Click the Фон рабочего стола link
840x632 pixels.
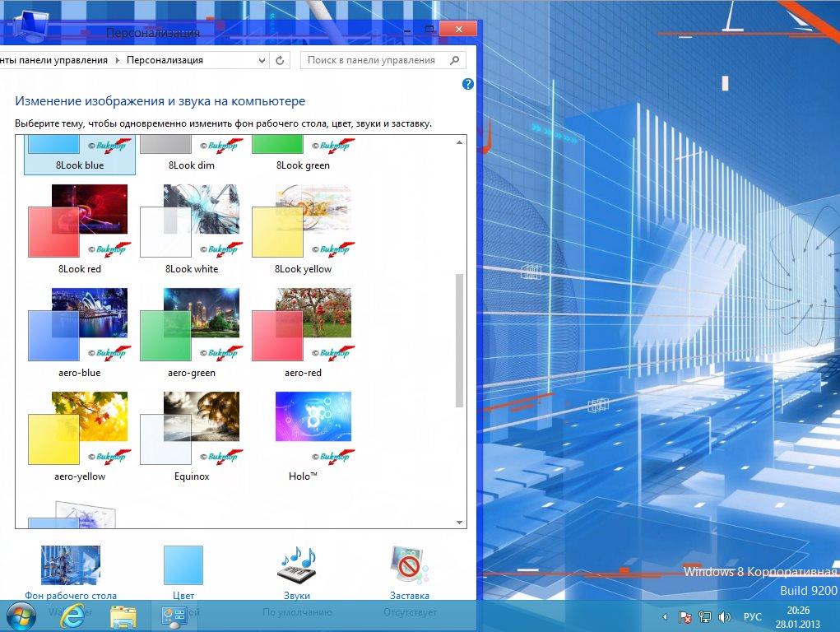(71, 596)
